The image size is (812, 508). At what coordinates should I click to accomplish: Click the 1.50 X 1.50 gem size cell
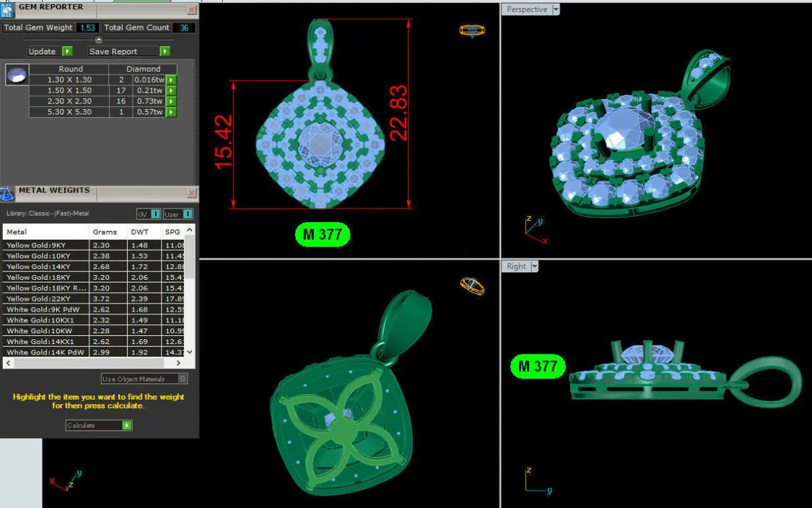point(69,91)
